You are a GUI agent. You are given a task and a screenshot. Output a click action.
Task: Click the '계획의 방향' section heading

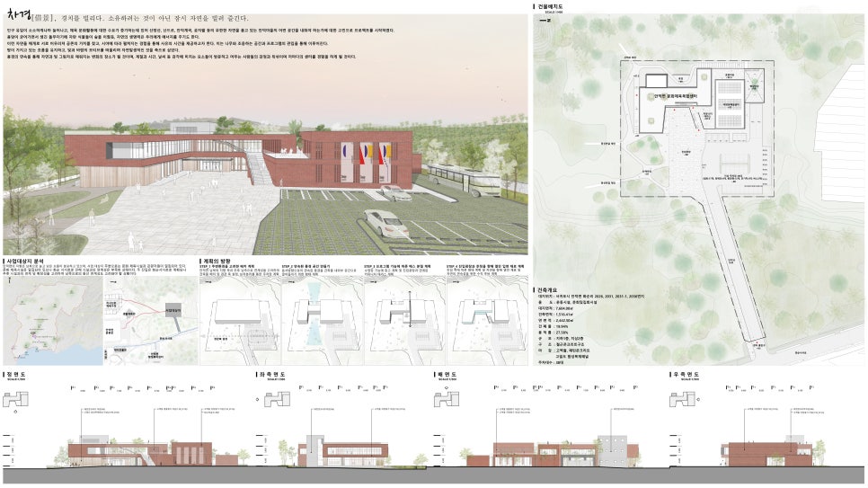click(217, 261)
